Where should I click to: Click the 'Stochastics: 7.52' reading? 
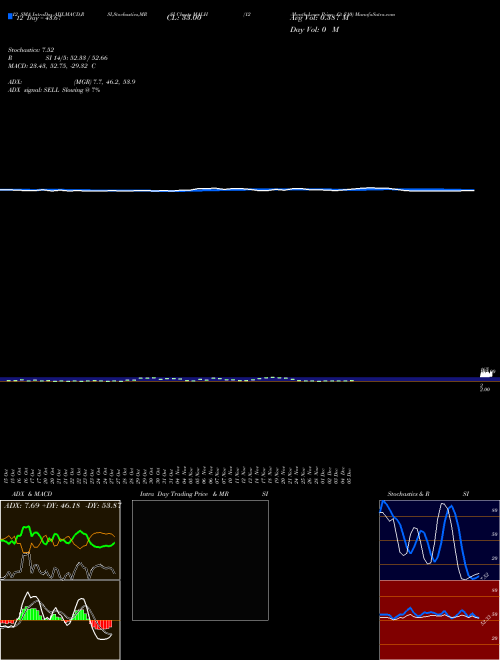click(x=31, y=50)
